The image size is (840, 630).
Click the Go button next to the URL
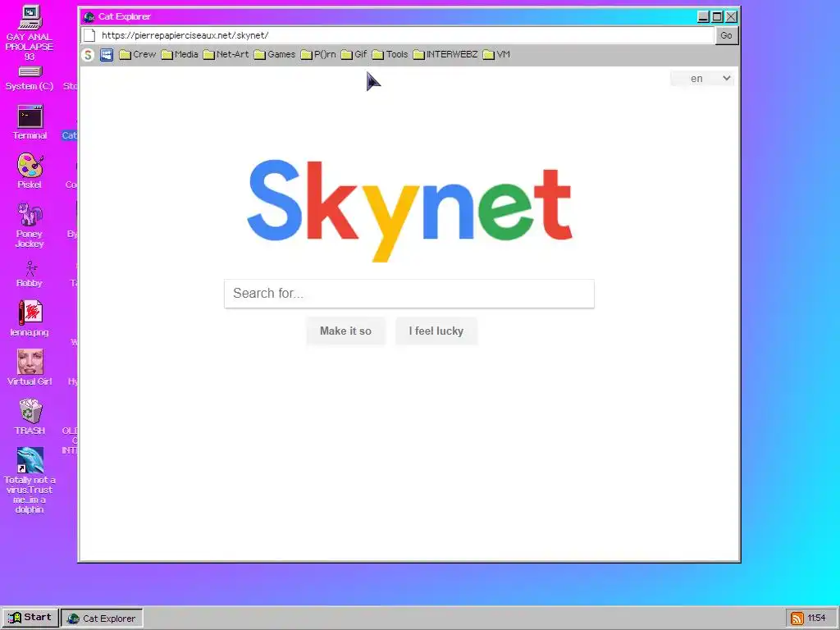tap(727, 35)
